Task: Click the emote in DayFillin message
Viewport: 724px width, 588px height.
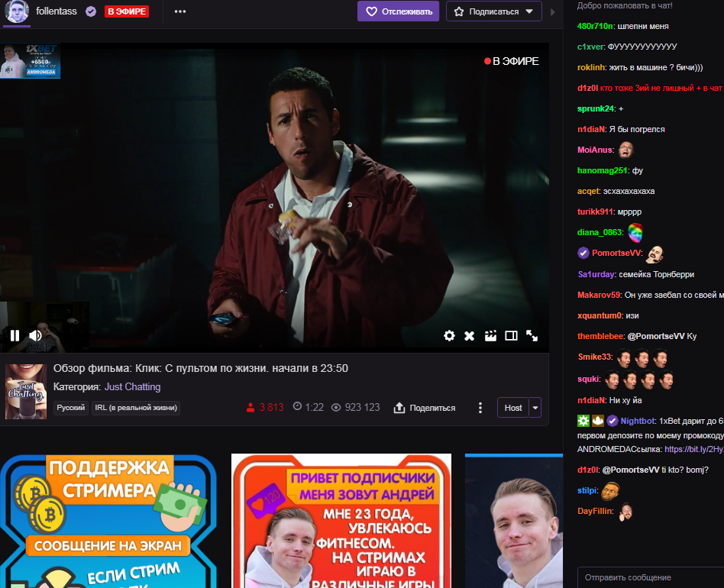Action: click(x=625, y=512)
